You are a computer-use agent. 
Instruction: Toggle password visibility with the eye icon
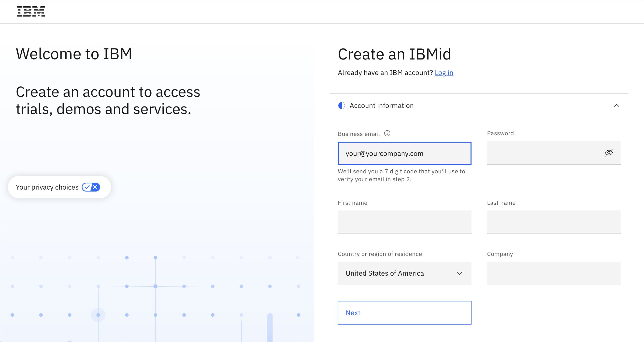[x=609, y=153]
